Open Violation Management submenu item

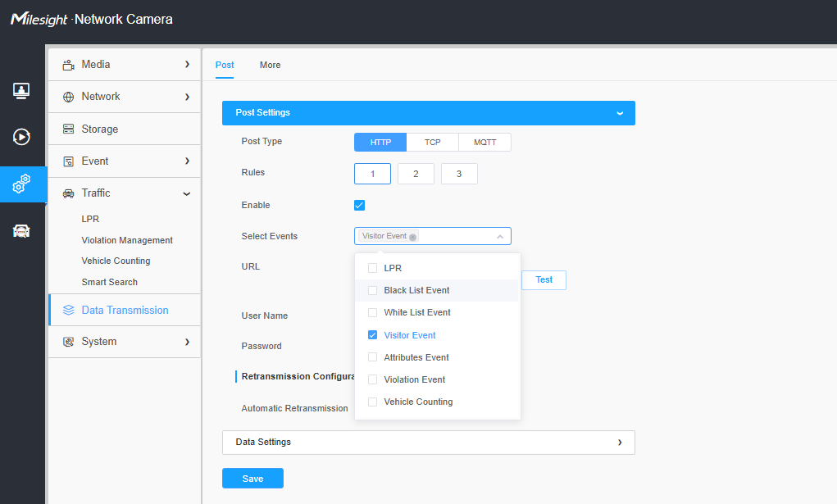click(127, 240)
